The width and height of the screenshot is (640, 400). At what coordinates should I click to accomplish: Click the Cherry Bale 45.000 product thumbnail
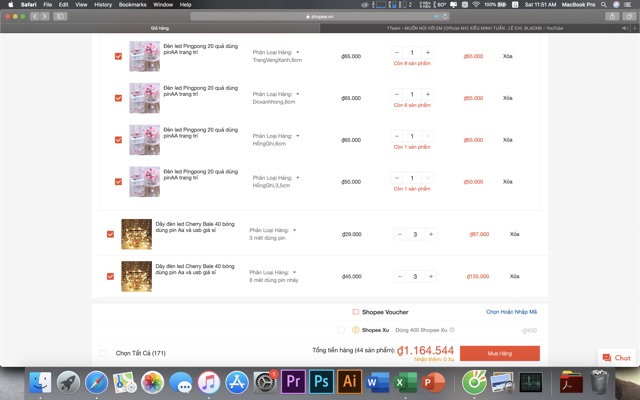click(x=136, y=276)
